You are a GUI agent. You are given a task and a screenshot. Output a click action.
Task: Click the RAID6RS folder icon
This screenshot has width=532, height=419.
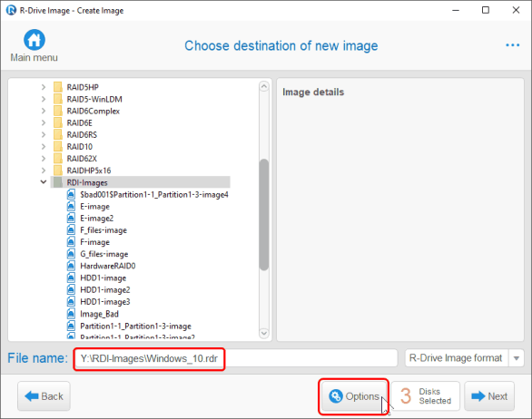tap(58, 134)
